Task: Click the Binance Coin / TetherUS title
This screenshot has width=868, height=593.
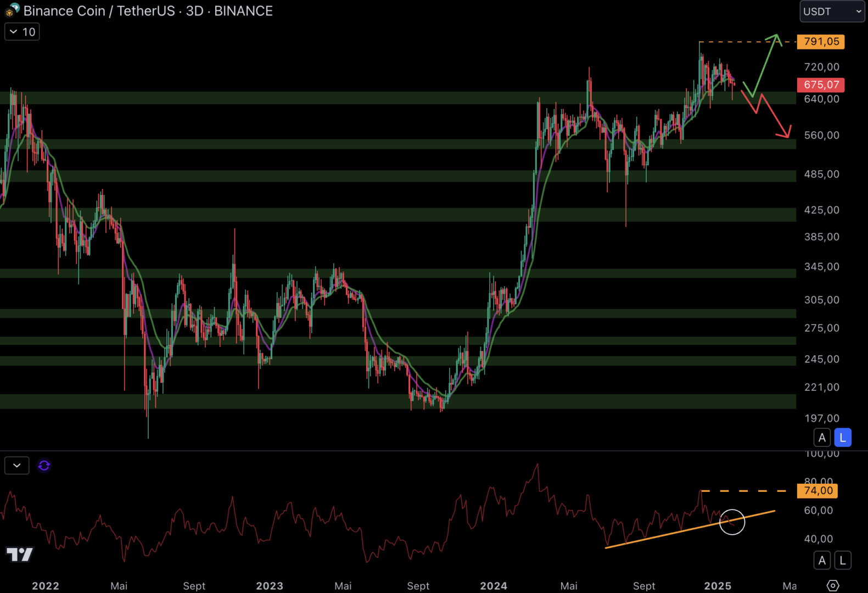Action: [99, 11]
